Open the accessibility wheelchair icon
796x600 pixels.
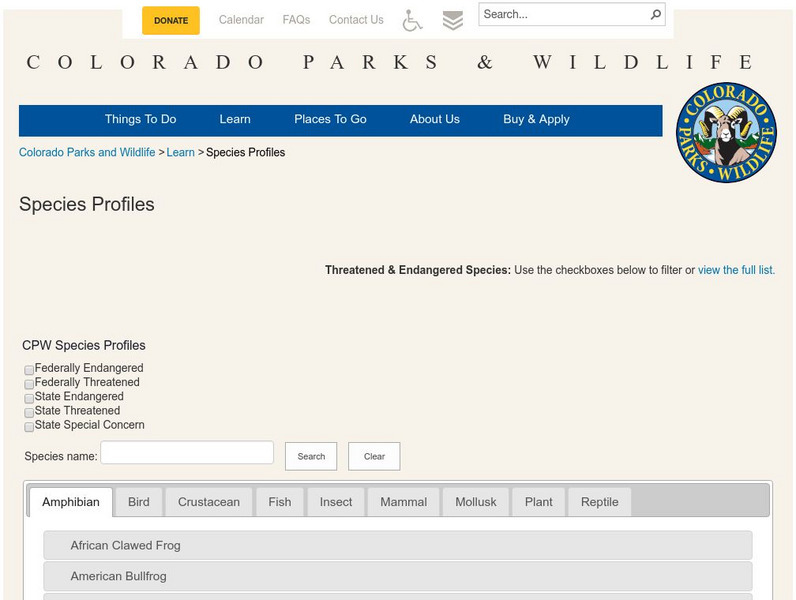412,20
